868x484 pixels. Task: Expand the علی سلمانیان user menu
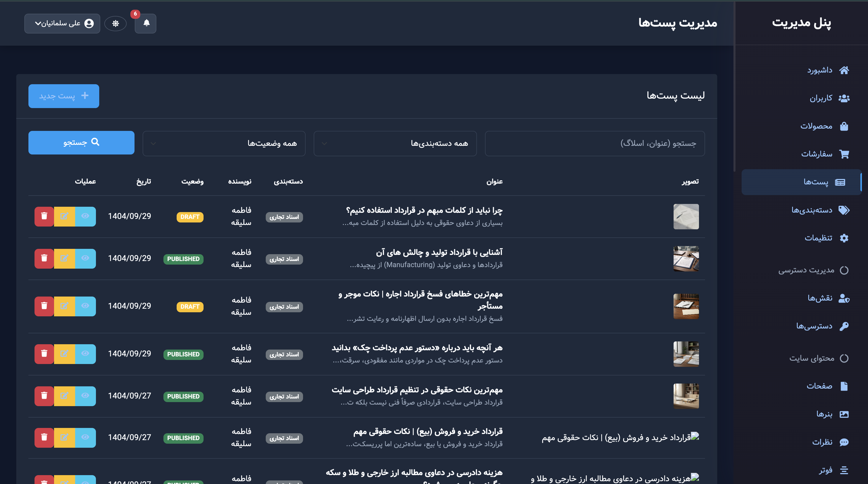(x=62, y=23)
